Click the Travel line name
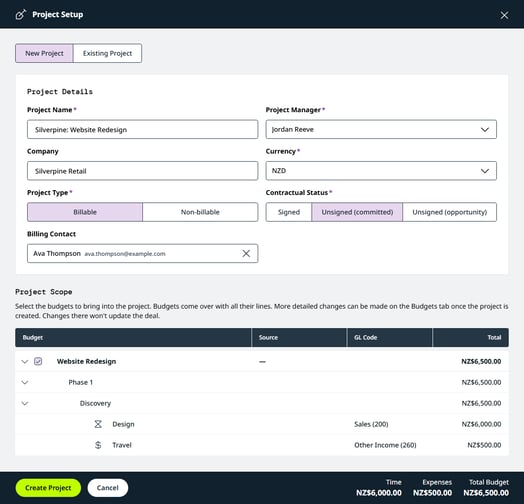 pos(122,445)
